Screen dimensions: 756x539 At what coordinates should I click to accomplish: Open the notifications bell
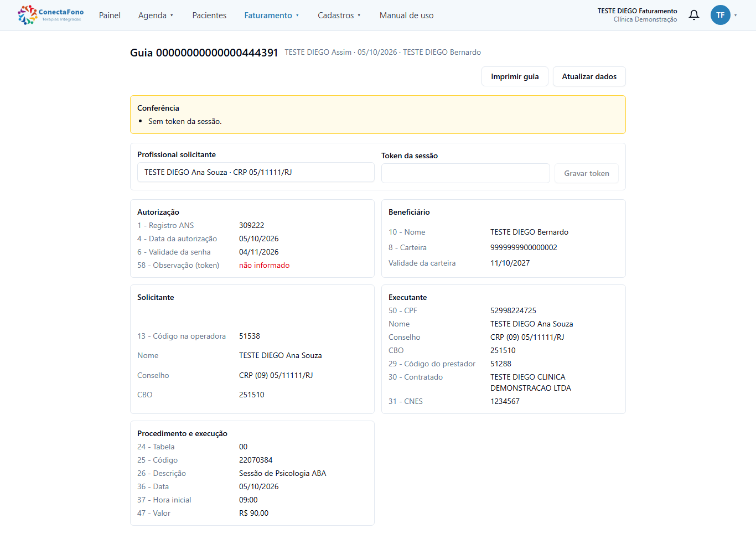(x=694, y=15)
